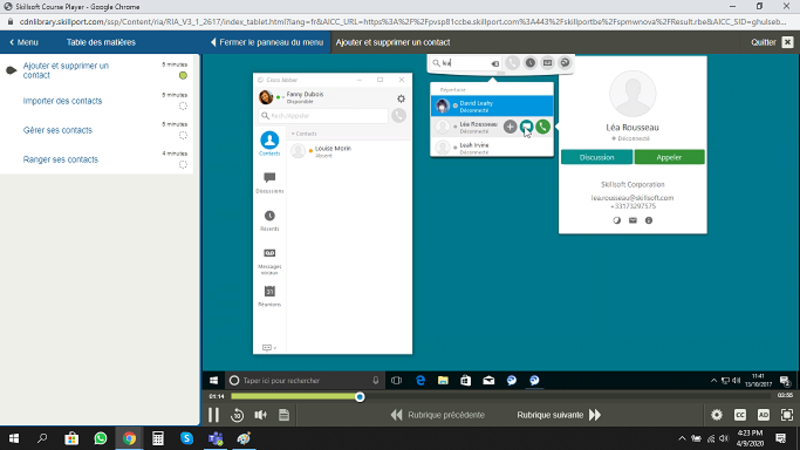Image resolution: width=800 pixels, height=450 pixels.
Task: Click Taper ici pour rechercher box
Action: (305, 380)
